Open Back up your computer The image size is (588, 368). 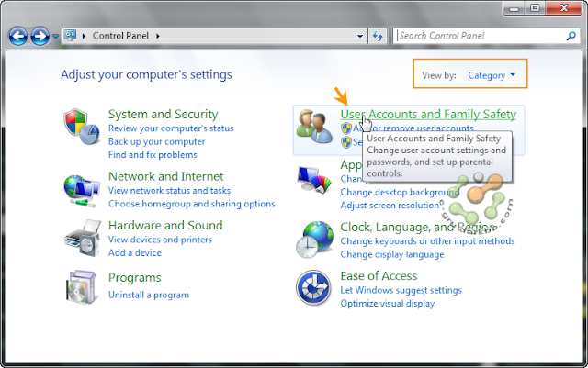(157, 141)
